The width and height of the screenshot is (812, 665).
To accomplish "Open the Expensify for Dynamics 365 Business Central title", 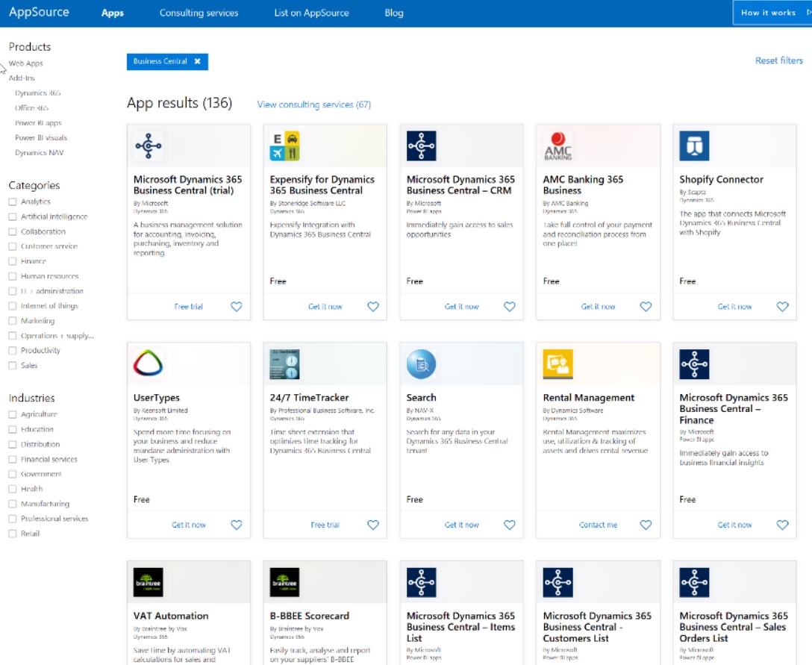I will [x=322, y=185].
